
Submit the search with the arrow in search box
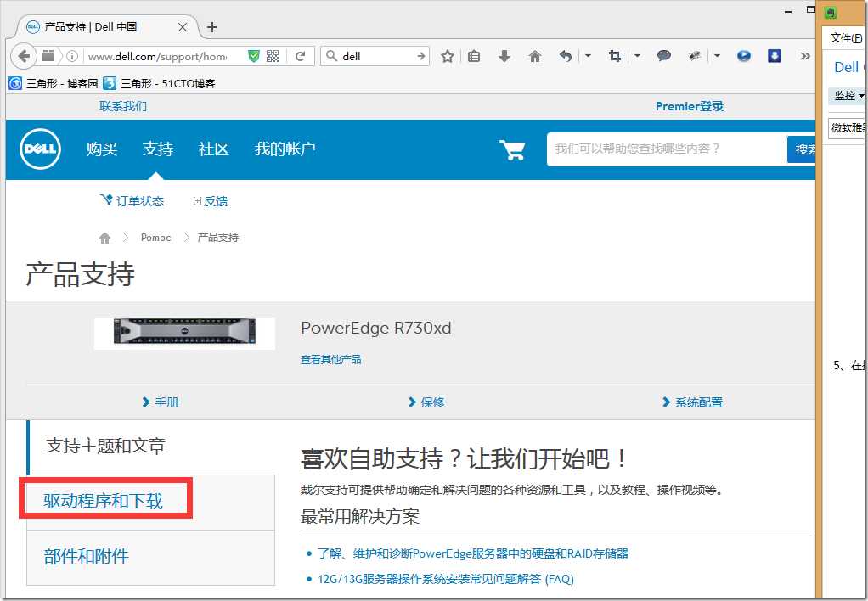tap(421, 56)
